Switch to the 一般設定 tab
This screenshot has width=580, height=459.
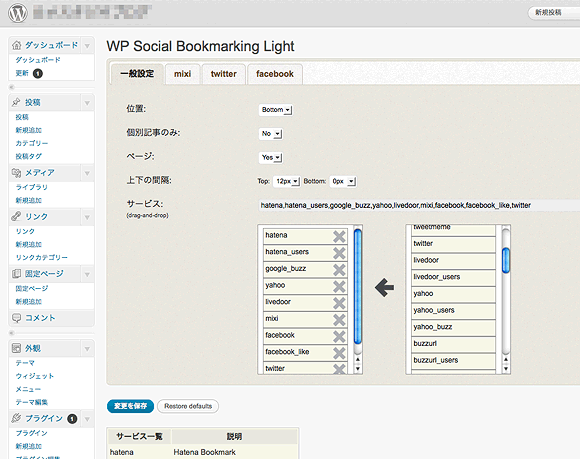(137, 74)
